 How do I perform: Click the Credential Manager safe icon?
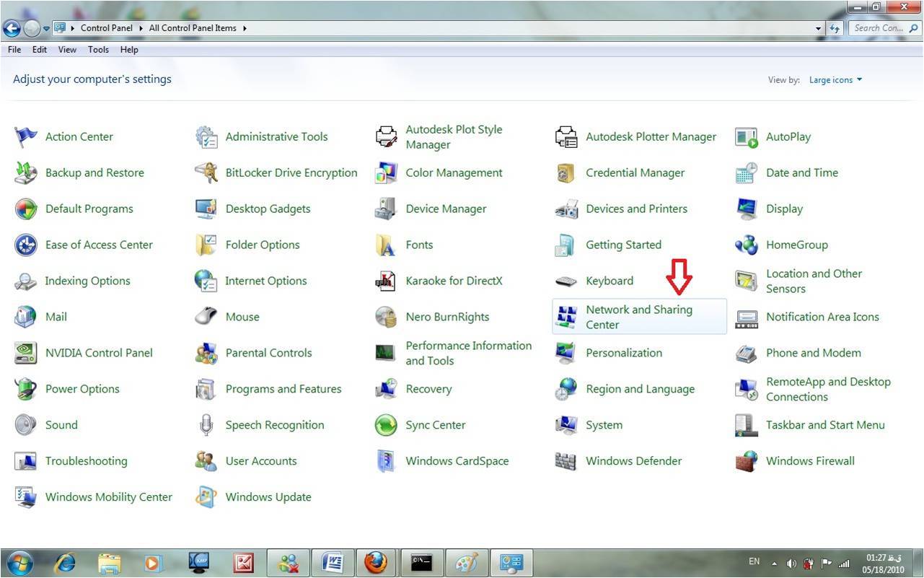coord(566,172)
